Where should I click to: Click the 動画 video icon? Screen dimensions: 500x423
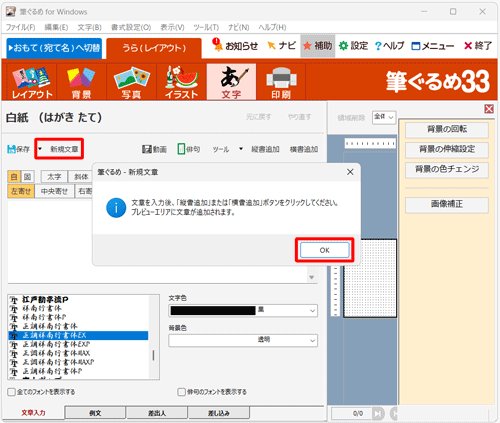point(147,149)
